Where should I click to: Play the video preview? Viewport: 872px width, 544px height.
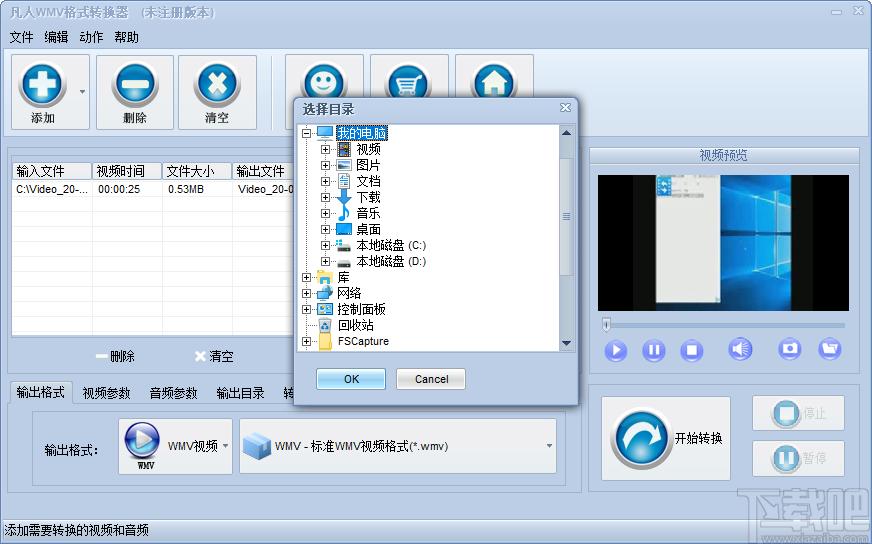[616, 350]
